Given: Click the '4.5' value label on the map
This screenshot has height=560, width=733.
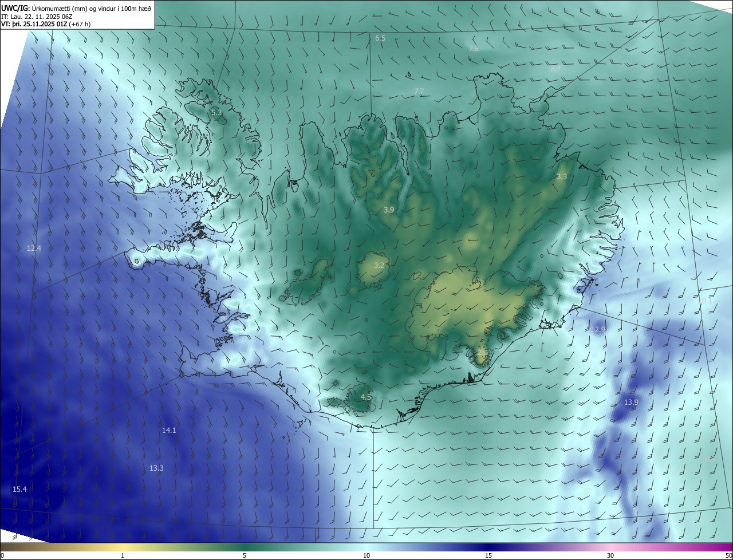Looking at the screenshot, I should (x=366, y=397).
